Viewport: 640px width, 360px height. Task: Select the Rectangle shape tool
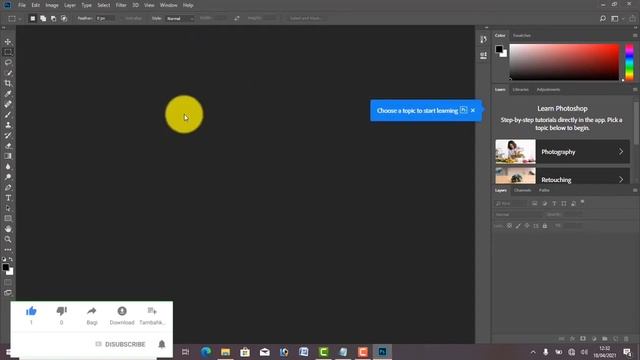(x=8, y=219)
